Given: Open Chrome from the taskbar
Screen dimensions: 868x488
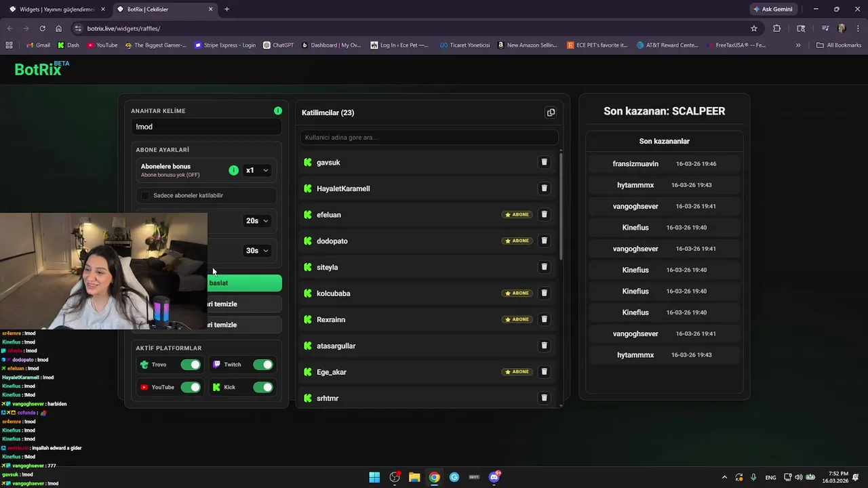Looking at the screenshot, I should 434,477.
